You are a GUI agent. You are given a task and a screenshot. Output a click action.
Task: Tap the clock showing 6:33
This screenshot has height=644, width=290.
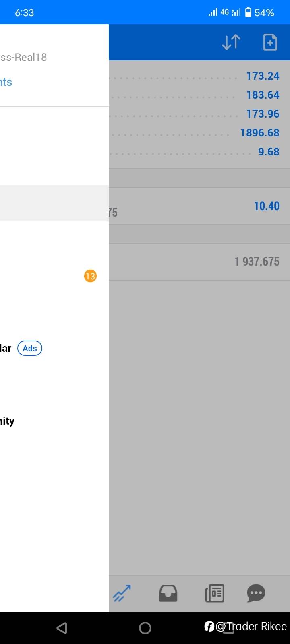(25, 12)
